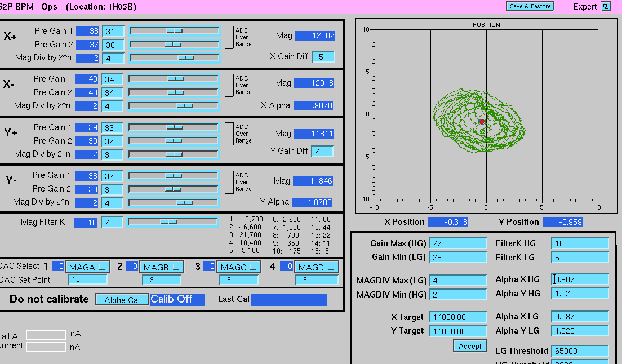The height and width of the screenshot is (364, 622).
Task: Adjust the Y- Mag Div slider
Action: click(x=173, y=203)
